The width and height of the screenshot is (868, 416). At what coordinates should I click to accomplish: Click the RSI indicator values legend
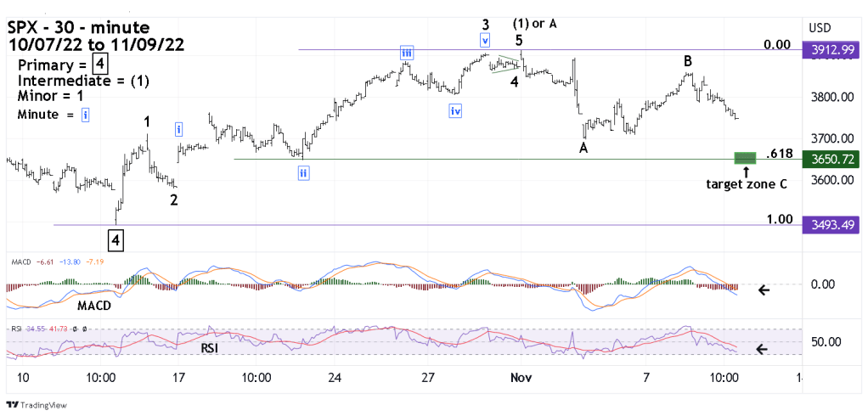click(50, 327)
